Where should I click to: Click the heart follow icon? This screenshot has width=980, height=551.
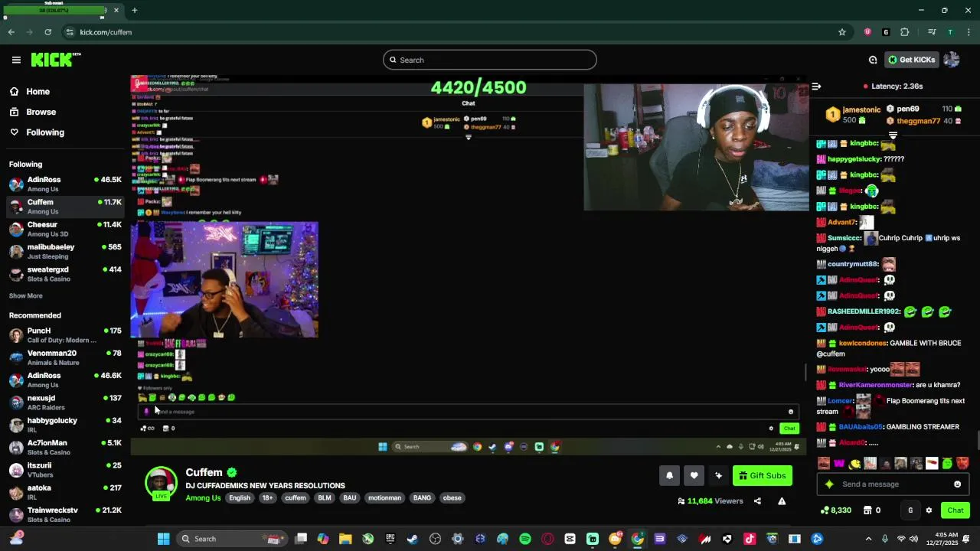(694, 476)
